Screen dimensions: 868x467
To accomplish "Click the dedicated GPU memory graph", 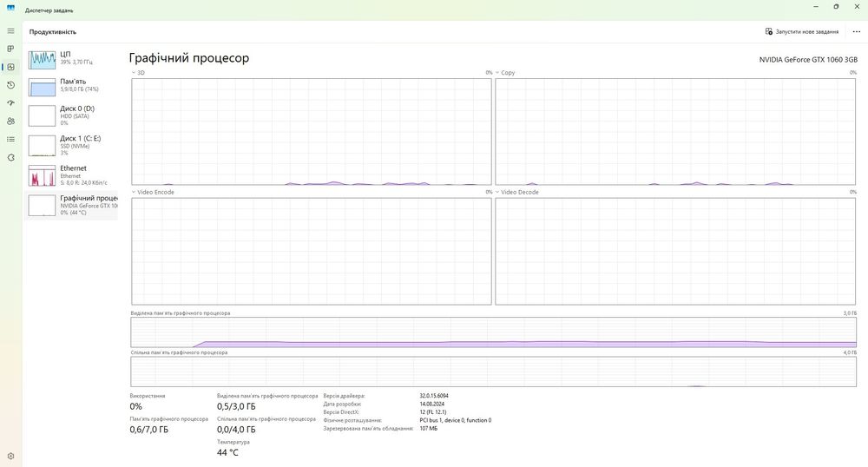I will [493, 332].
